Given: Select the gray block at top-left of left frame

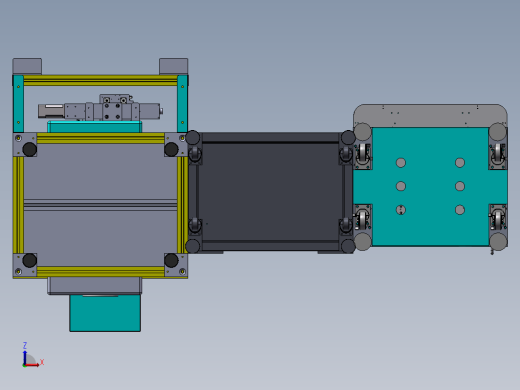Looking at the screenshot, I should [27, 66].
